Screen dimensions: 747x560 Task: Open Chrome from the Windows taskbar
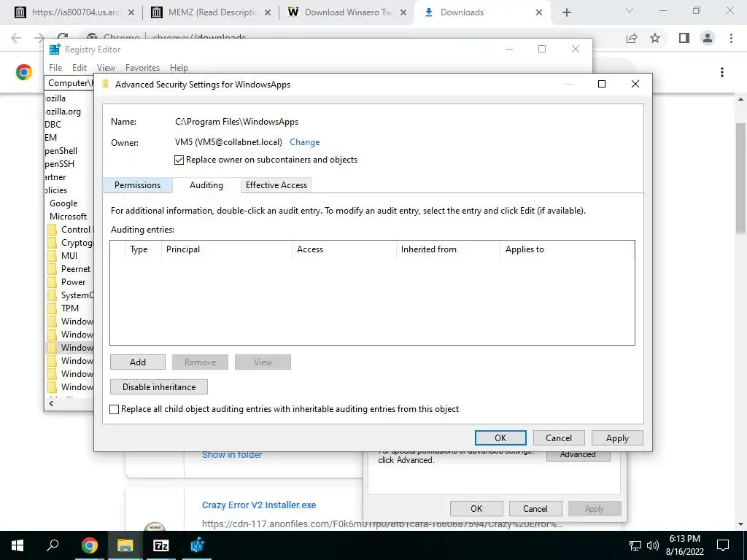coord(89,545)
